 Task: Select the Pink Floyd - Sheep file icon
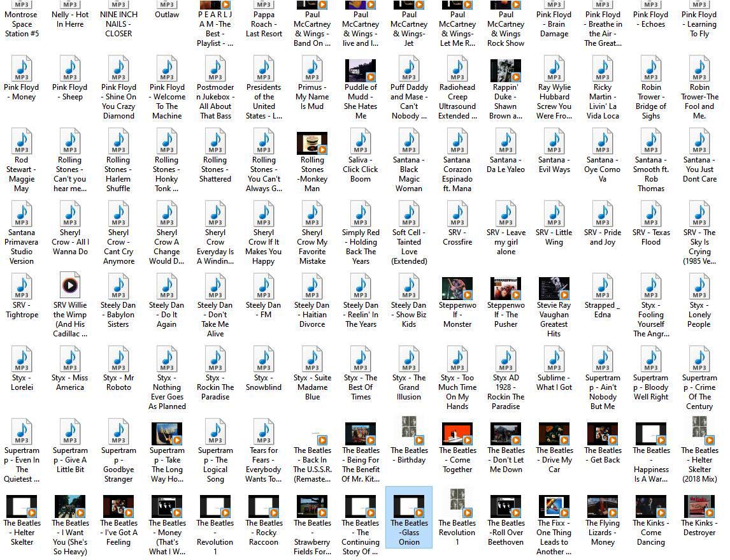click(70, 69)
